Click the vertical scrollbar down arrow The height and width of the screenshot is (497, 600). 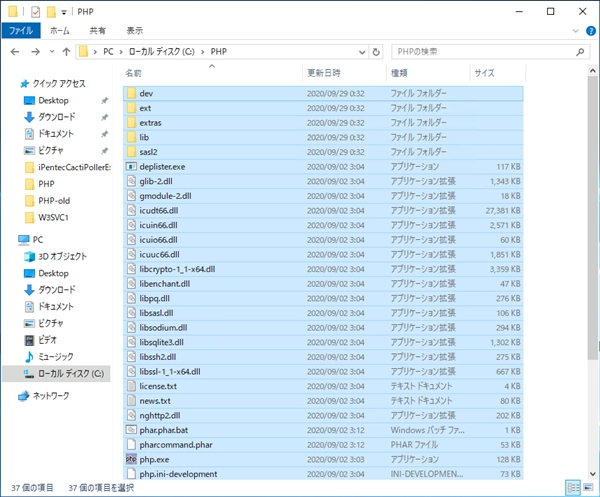pos(592,474)
